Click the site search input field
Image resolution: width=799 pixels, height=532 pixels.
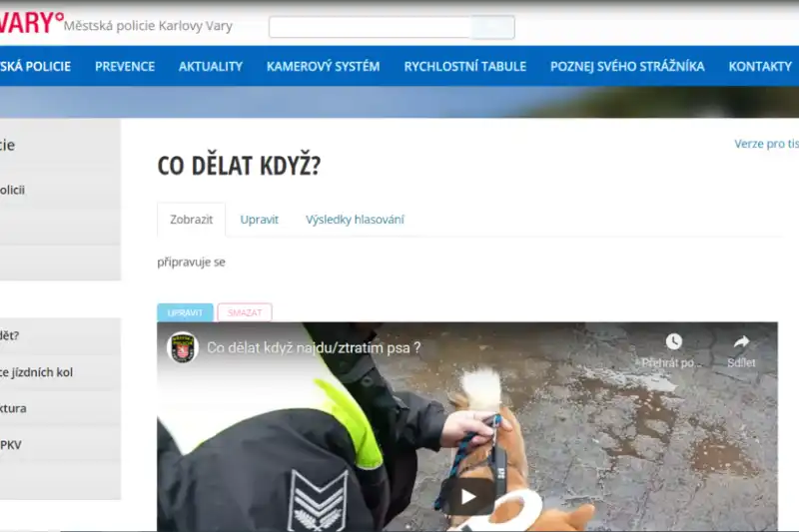tap(370, 27)
